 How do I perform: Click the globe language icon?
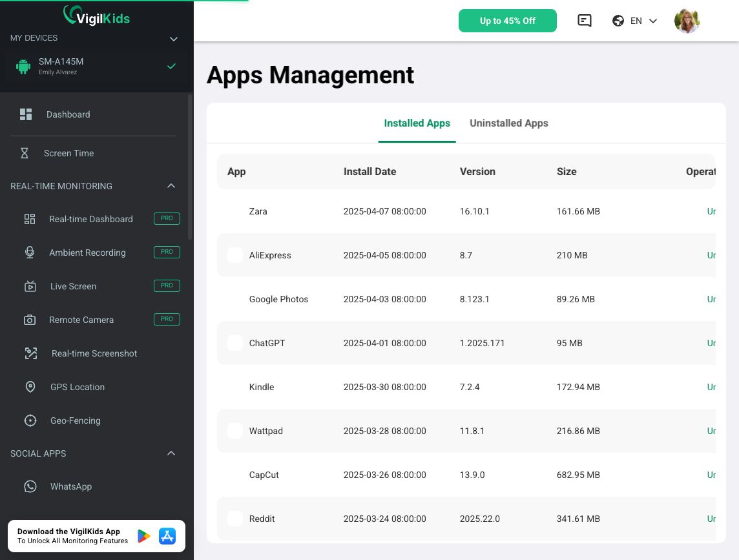point(618,21)
